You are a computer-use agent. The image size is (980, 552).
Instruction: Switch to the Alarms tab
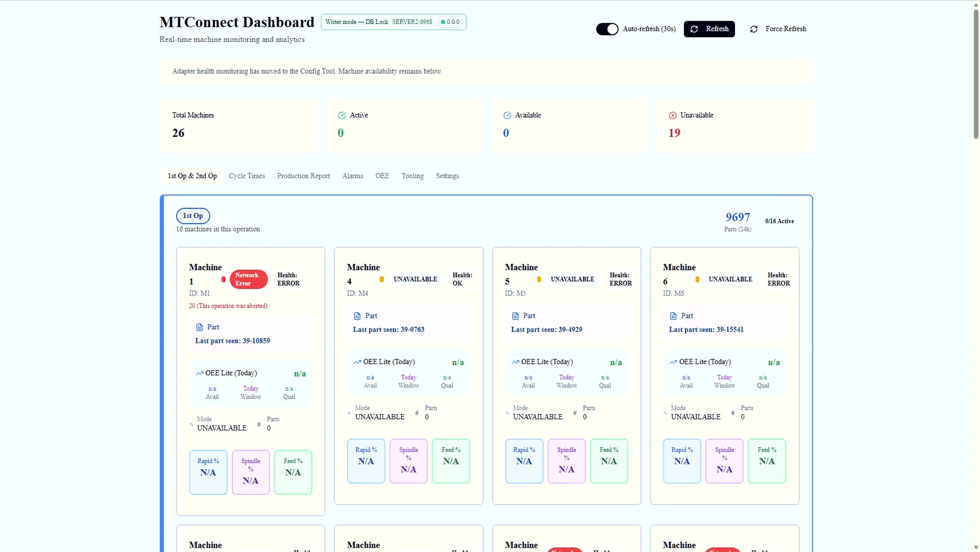pyautogui.click(x=353, y=176)
